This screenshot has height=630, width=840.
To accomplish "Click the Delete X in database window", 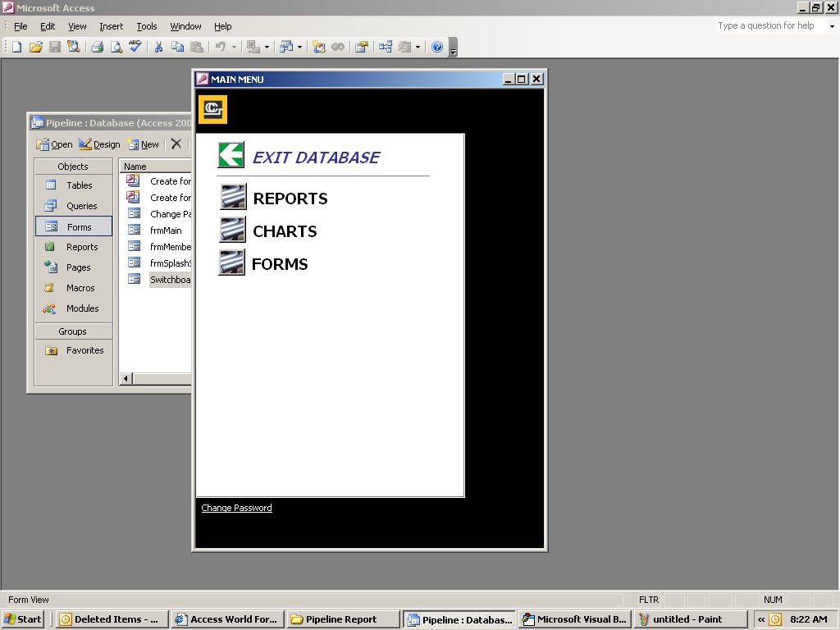I will pos(176,144).
